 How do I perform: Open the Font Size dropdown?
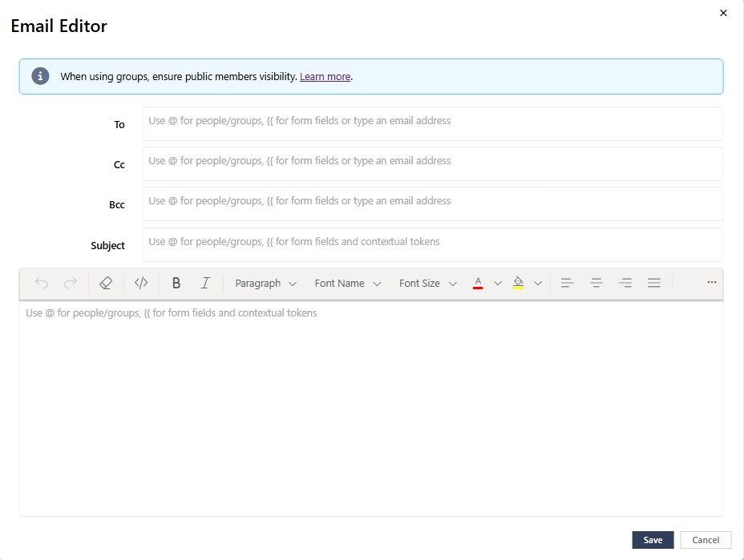click(x=427, y=283)
